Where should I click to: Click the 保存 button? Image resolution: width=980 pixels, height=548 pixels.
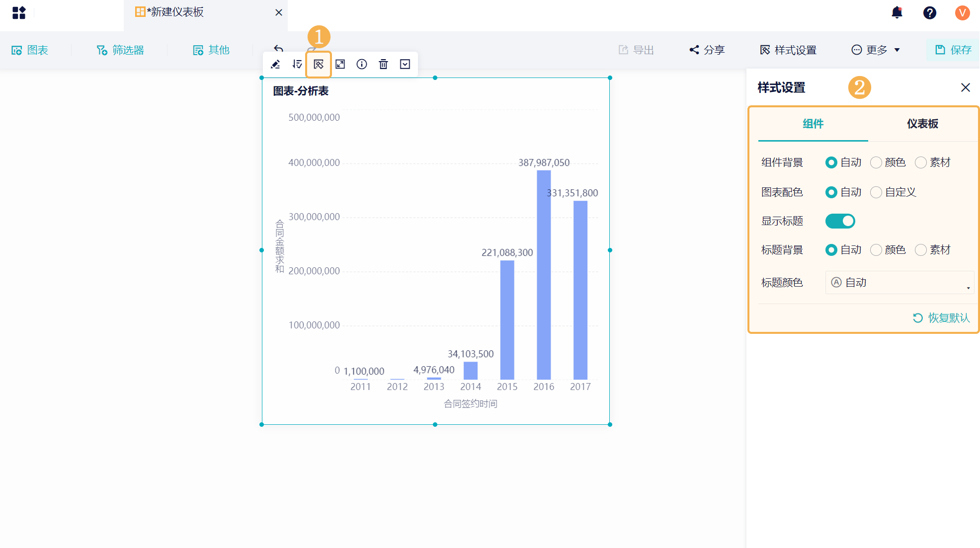(x=953, y=50)
